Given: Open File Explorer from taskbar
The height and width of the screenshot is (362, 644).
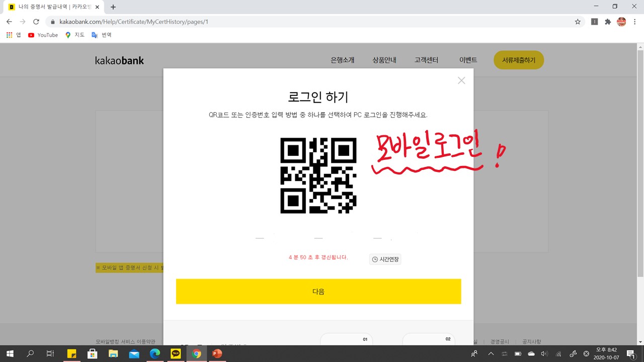Looking at the screenshot, I should [113, 354].
